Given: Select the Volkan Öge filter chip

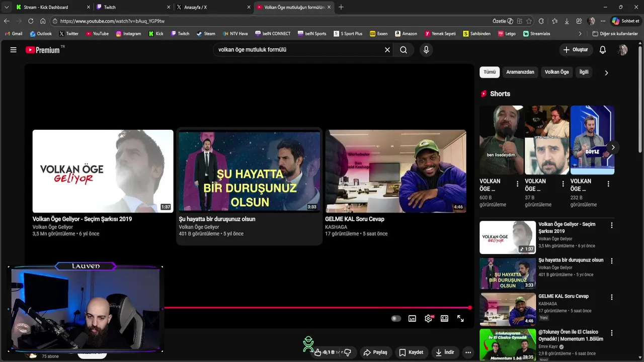Looking at the screenshot, I should (556, 72).
